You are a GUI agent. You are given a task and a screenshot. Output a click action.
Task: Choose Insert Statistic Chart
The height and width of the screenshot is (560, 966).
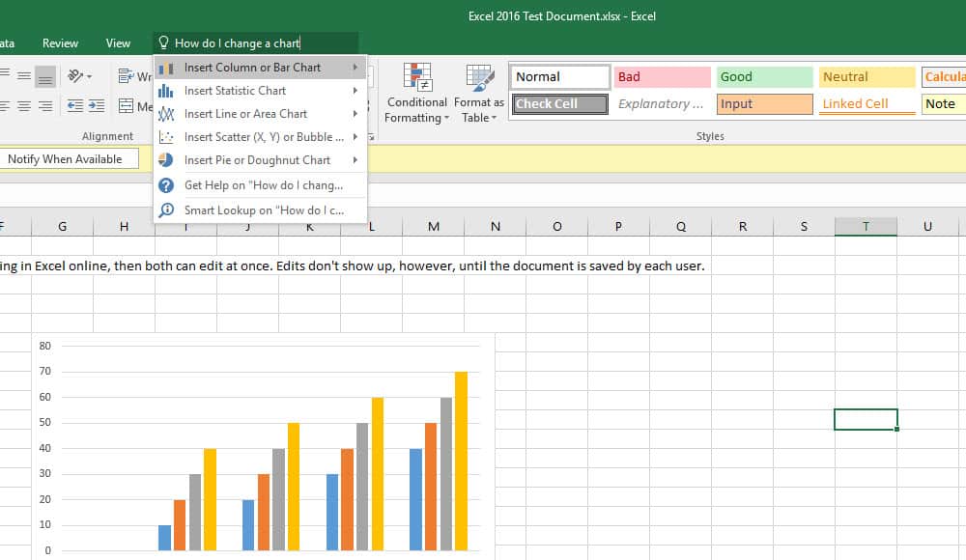pyautogui.click(x=260, y=91)
